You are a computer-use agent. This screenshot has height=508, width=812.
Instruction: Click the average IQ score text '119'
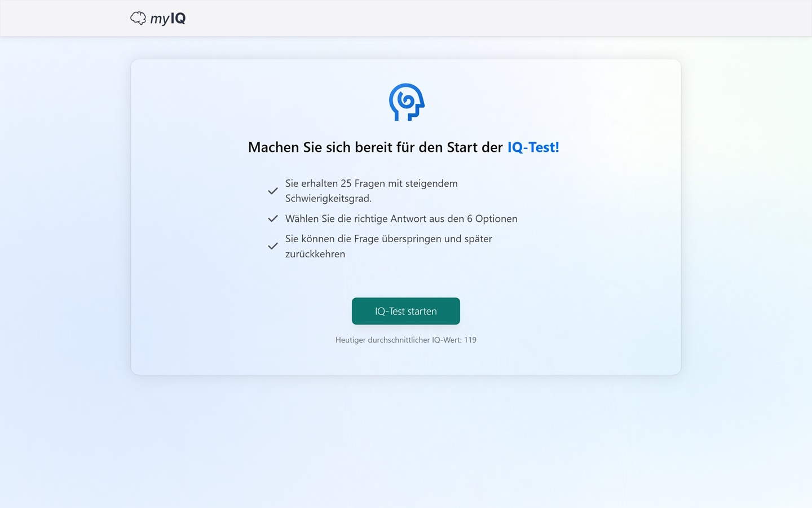pos(470,340)
